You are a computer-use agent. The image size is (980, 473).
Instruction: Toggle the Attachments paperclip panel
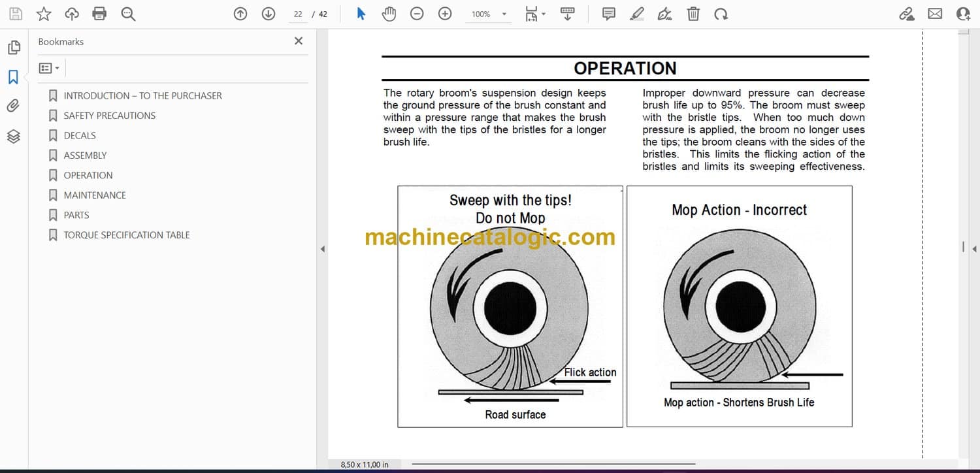(13, 106)
